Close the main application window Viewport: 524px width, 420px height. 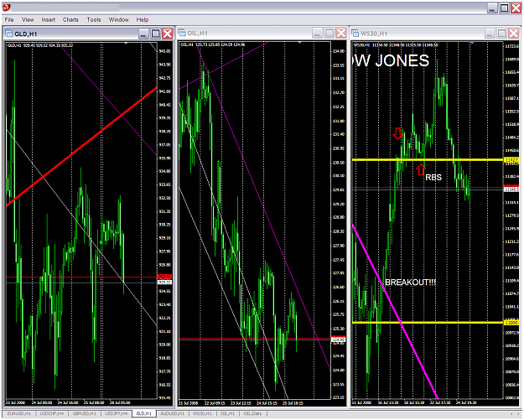pyautogui.click(x=516, y=8)
